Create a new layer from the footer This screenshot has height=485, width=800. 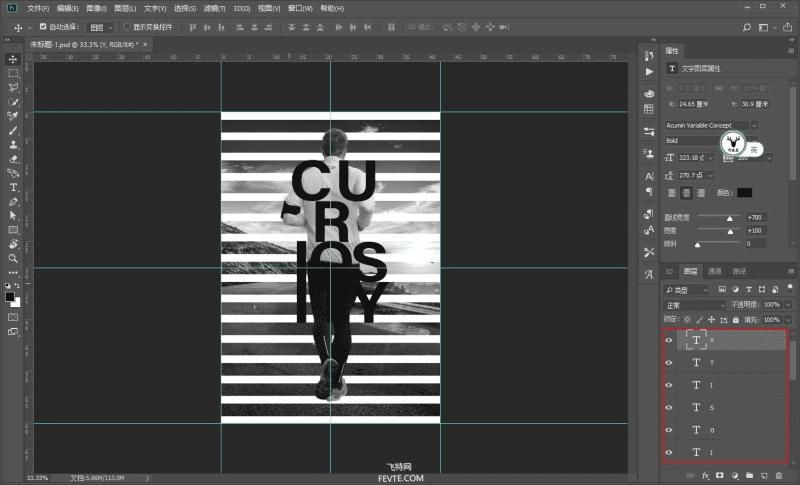(764, 476)
